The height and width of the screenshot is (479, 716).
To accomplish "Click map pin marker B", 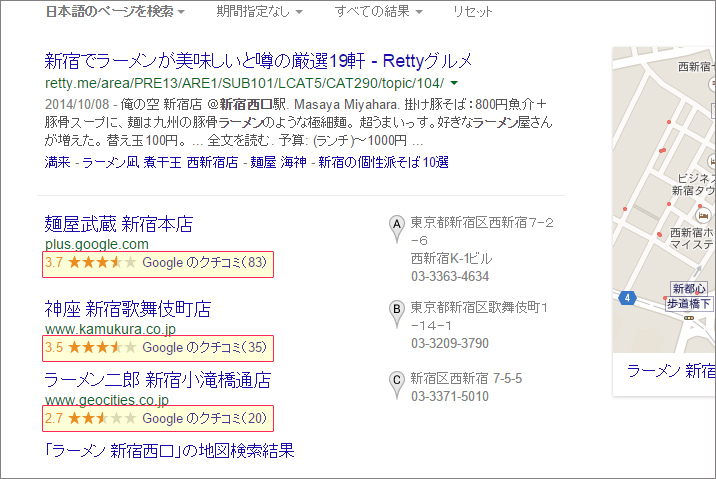I will [397, 313].
